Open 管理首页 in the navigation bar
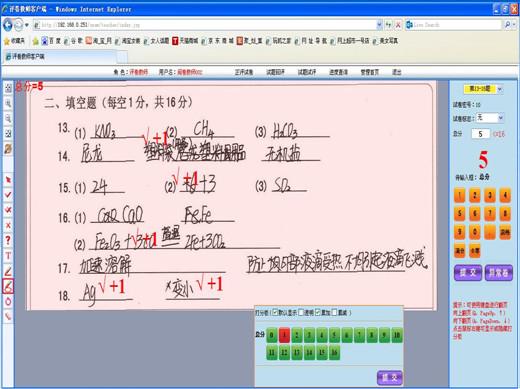 (x=370, y=72)
